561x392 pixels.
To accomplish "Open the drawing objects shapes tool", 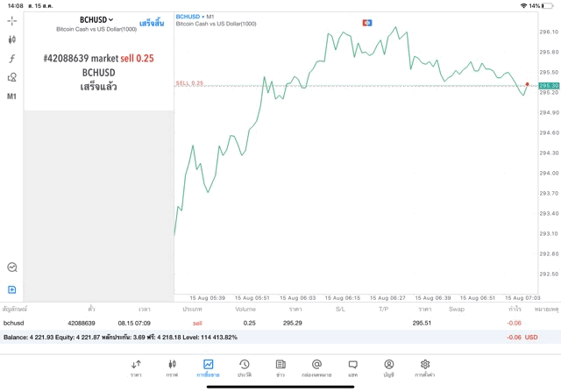I will [x=12, y=77].
